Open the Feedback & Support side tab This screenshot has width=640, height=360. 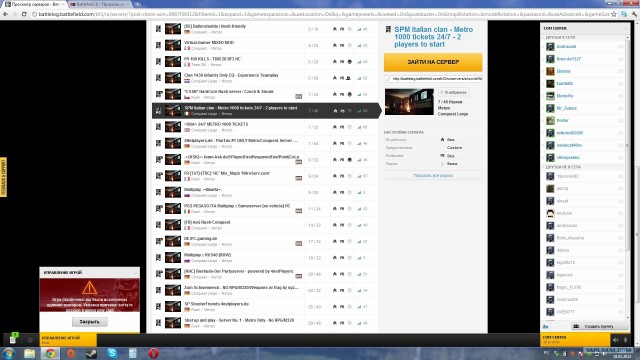(x=3, y=177)
